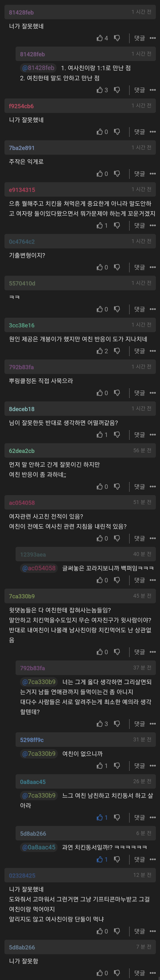Open the three-dot menu on 8deceb18's comment
Image resolution: width=160 pixels, height=980 pixels.
[152, 434]
